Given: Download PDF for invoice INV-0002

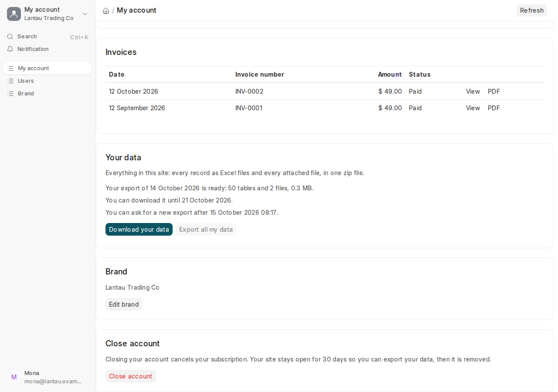Looking at the screenshot, I should [494, 91].
